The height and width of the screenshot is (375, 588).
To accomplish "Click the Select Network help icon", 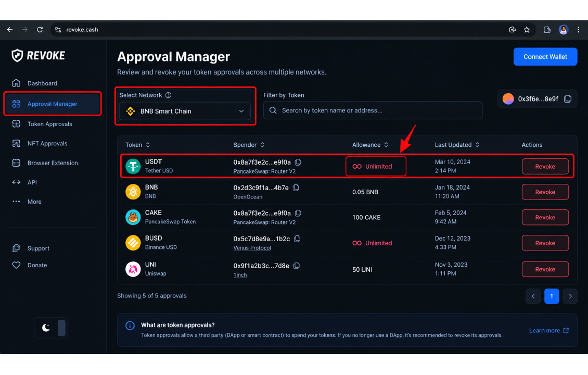I will 169,95.
